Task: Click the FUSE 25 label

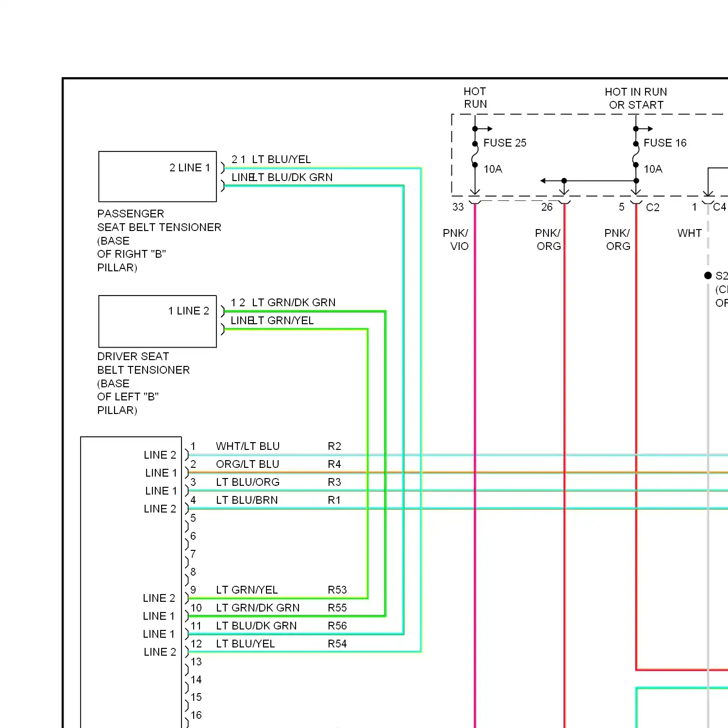Action: tap(505, 143)
